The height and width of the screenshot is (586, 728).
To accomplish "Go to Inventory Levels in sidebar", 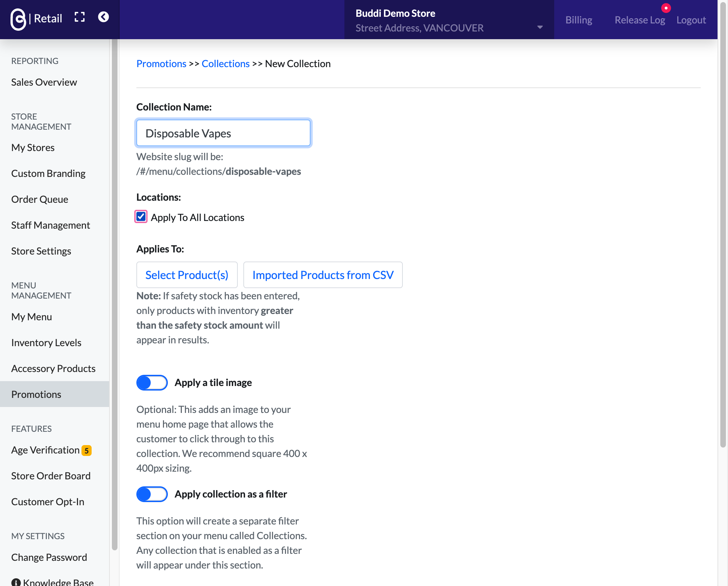I will 46,343.
